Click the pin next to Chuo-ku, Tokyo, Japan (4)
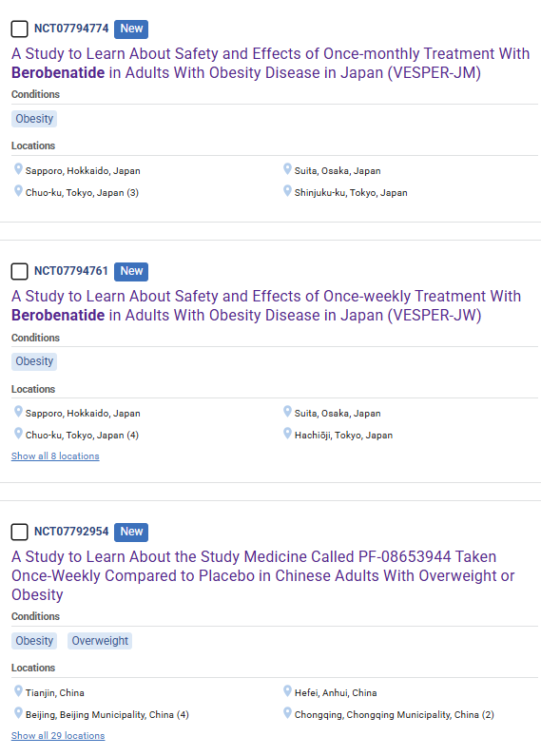 pos(18,434)
